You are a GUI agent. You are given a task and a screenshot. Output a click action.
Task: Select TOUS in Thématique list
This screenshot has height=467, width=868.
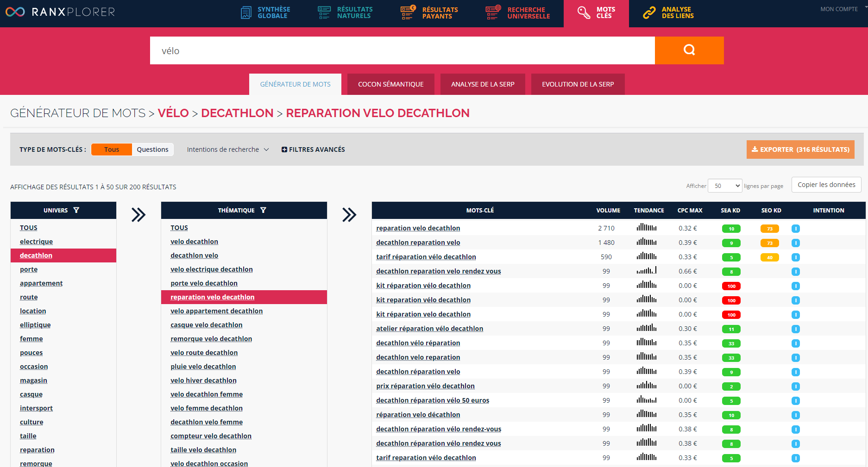point(179,228)
